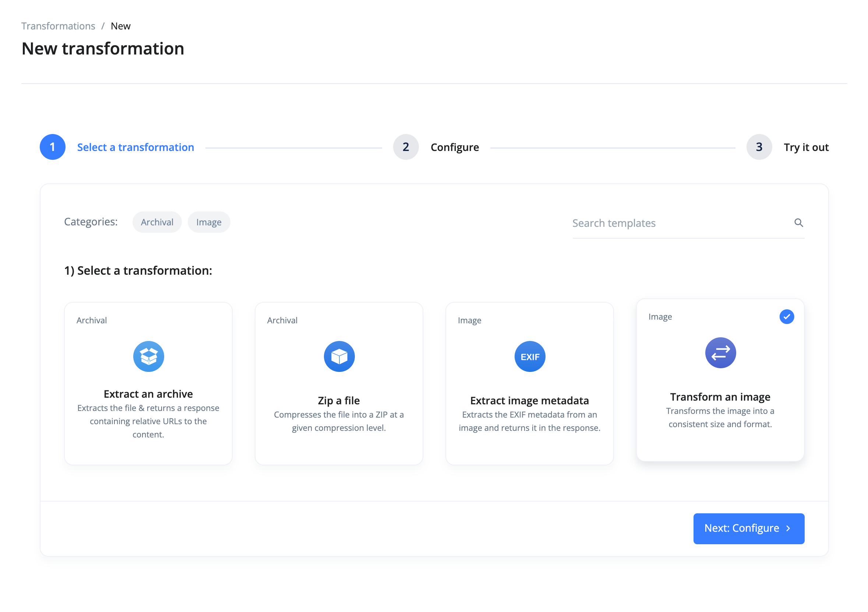Screen dimensions: 868x612
Task: Click the search magnifier icon
Action: tap(798, 223)
